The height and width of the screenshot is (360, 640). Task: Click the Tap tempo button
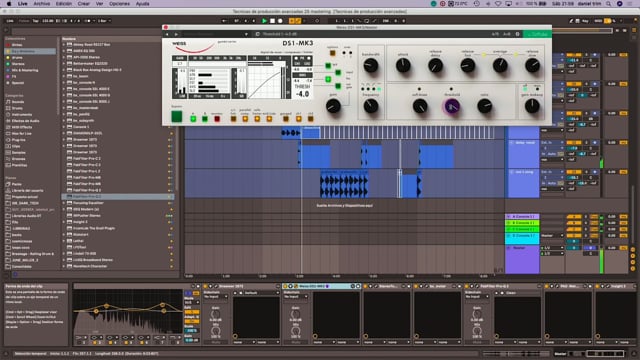point(36,21)
